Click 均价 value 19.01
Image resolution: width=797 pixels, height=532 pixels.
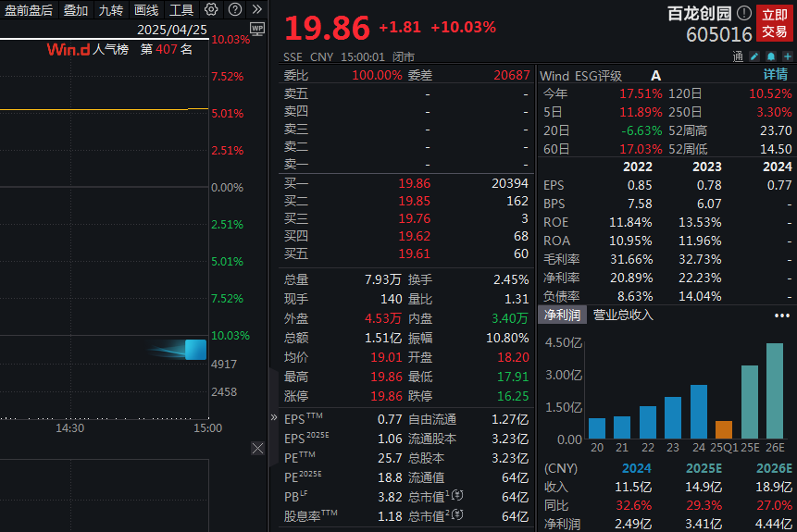[386, 357]
